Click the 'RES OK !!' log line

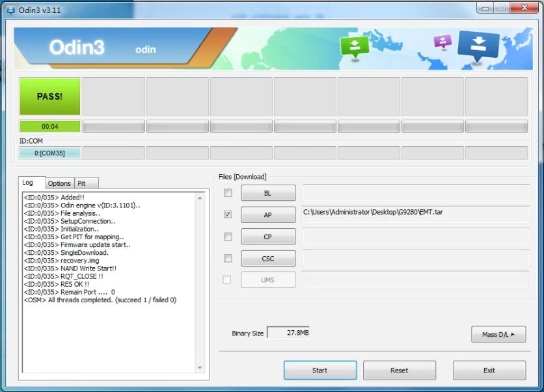tap(57, 284)
